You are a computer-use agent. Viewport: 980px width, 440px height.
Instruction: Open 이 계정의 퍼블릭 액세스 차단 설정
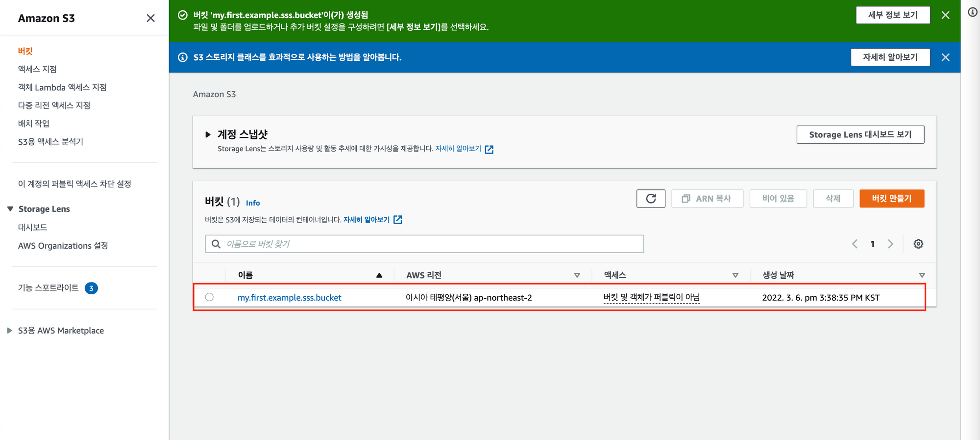tap(74, 184)
